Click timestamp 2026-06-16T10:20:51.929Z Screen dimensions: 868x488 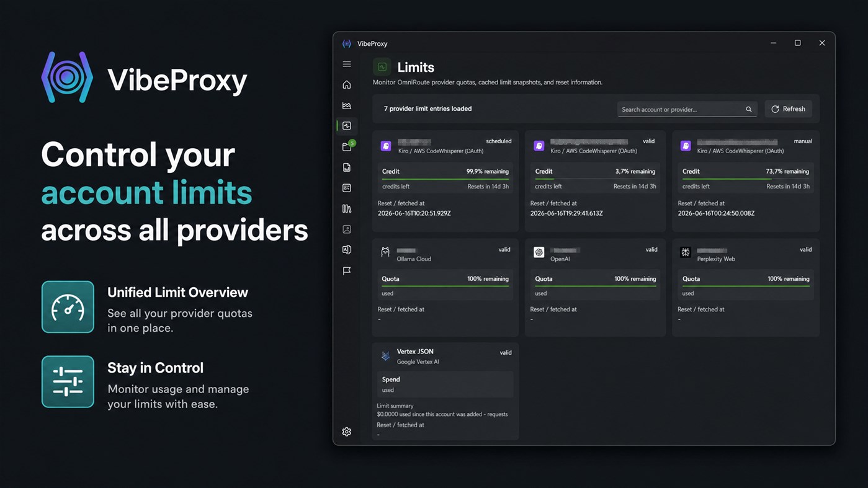pos(414,213)
